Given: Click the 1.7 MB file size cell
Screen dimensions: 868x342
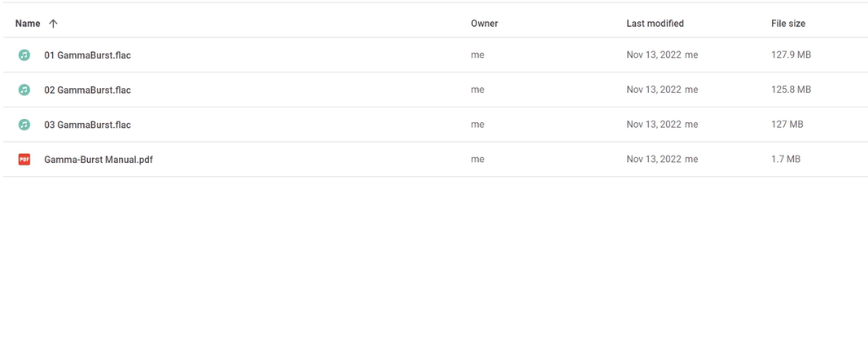Looking at the screenshot, I should (x=786, y=160).
